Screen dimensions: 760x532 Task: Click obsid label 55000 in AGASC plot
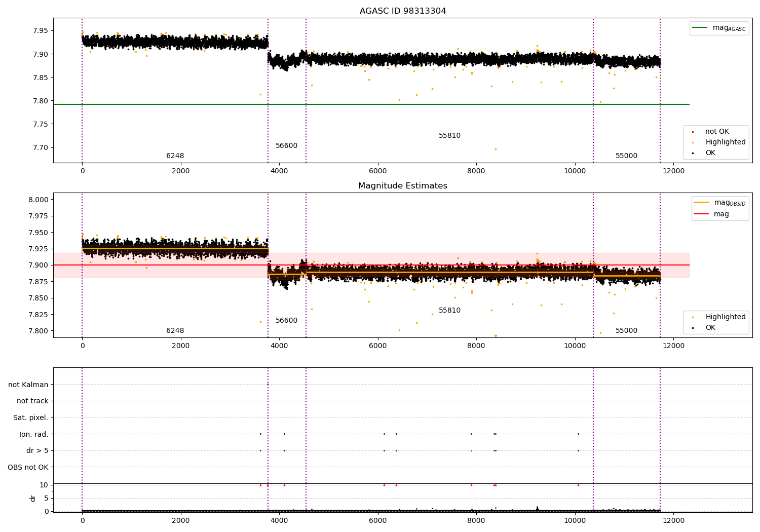pos(627,156)
